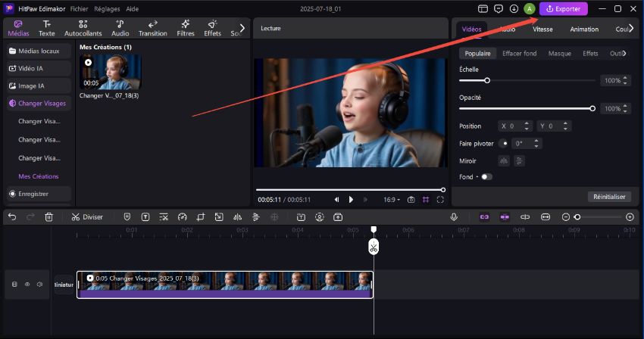Click the Échelle slider handle

coord(487,80)
